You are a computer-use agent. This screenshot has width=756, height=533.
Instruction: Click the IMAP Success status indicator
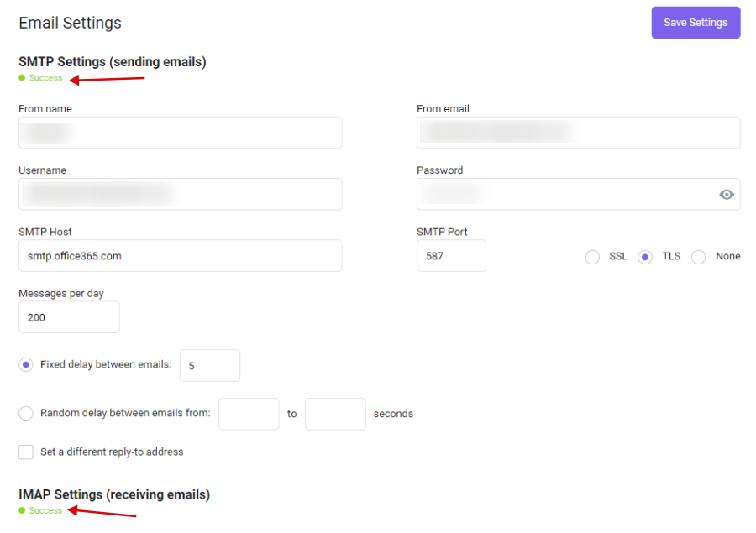[40, 511]
